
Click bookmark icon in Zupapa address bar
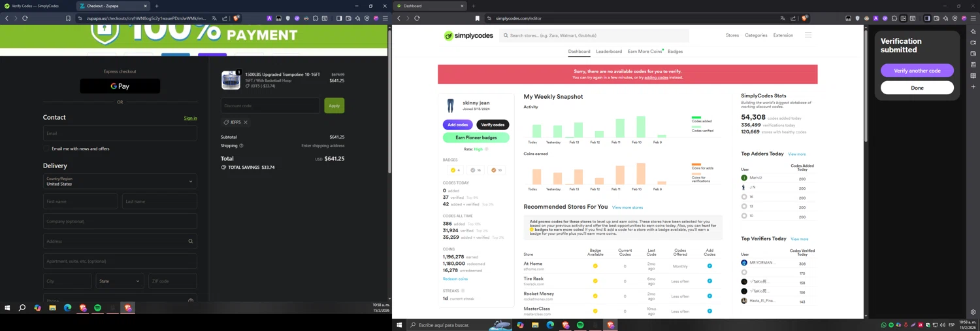point(68,18)
